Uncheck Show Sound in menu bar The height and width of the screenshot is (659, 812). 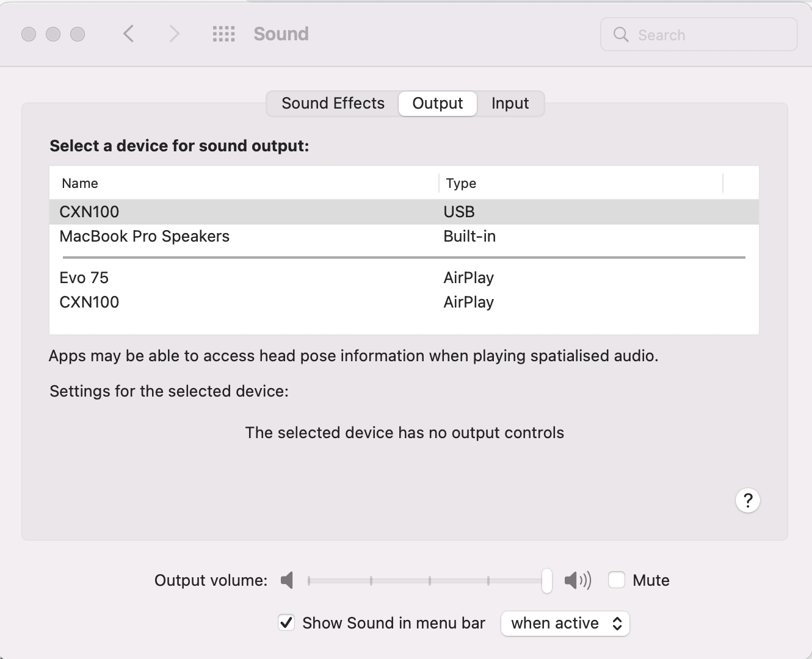point(286,623)
